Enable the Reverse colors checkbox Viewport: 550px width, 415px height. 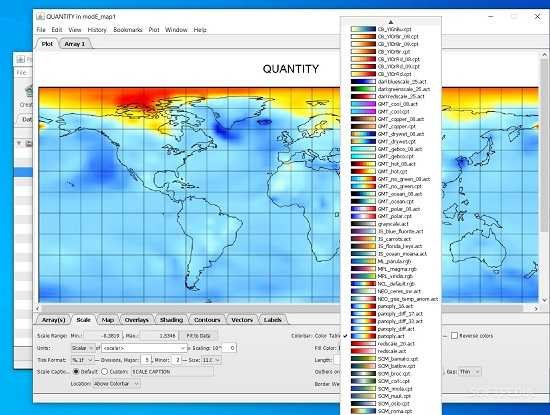(x=454, y=336)
